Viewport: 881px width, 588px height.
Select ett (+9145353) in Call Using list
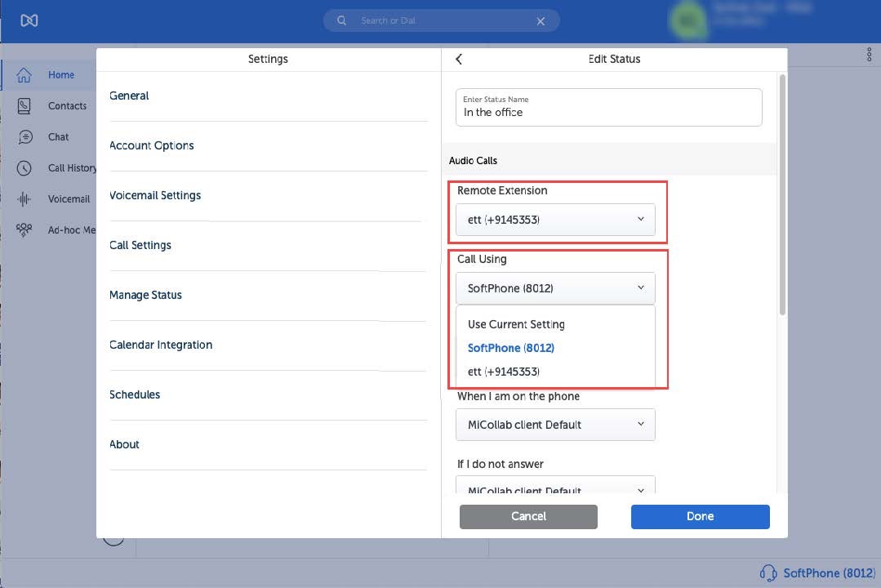(504, 372)
